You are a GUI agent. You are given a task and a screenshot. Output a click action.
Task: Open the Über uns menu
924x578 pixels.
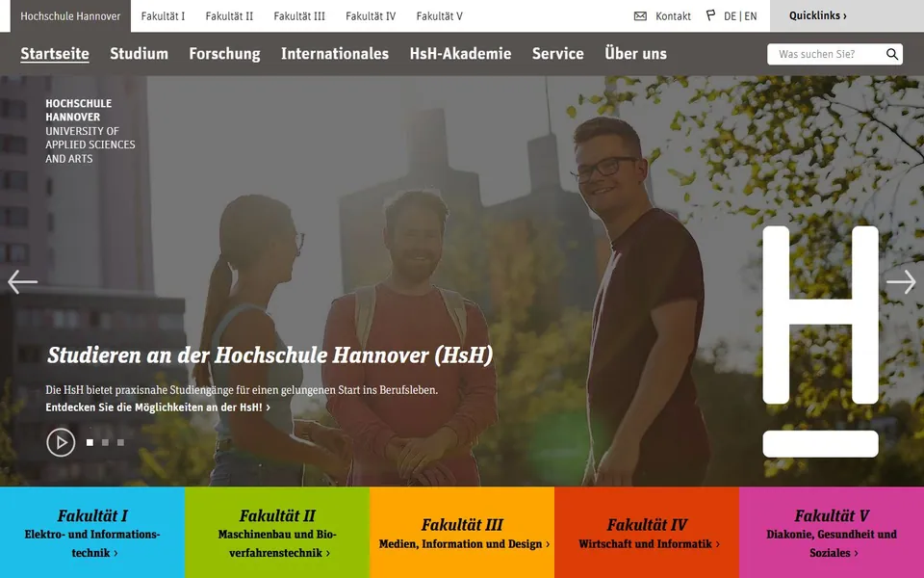click(x=636, y=54)
